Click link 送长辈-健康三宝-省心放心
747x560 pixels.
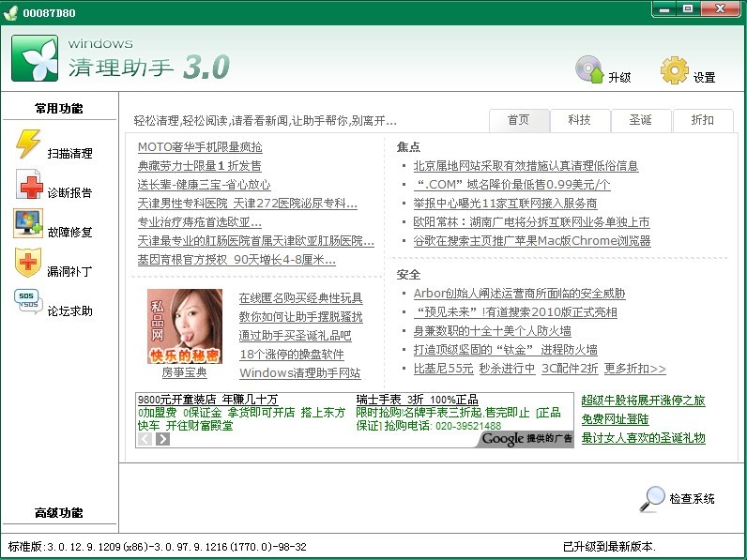pos(204,184)
